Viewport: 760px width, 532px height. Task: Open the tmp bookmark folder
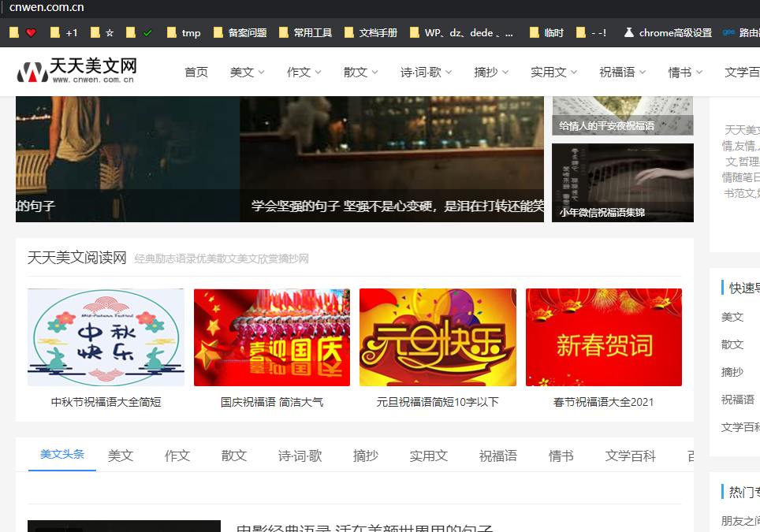tap(184, 33)
